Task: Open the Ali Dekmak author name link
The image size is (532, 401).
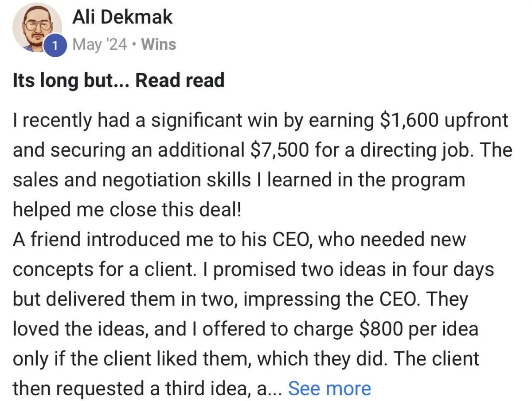Action: click(122, 17)
